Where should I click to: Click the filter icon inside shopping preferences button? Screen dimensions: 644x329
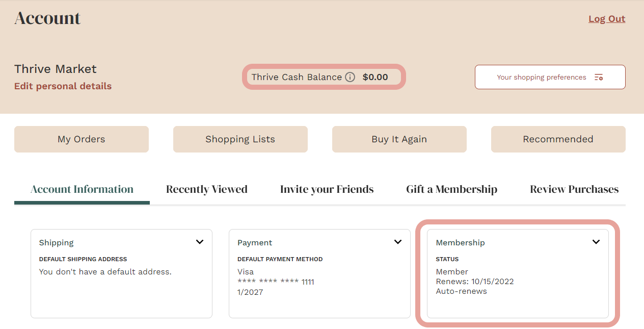tap(599, 77)
